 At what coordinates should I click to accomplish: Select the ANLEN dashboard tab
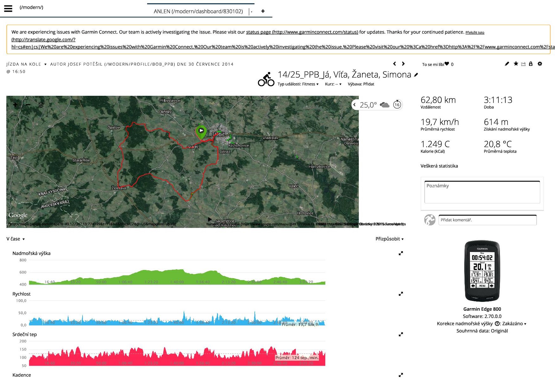click(198, 11)
